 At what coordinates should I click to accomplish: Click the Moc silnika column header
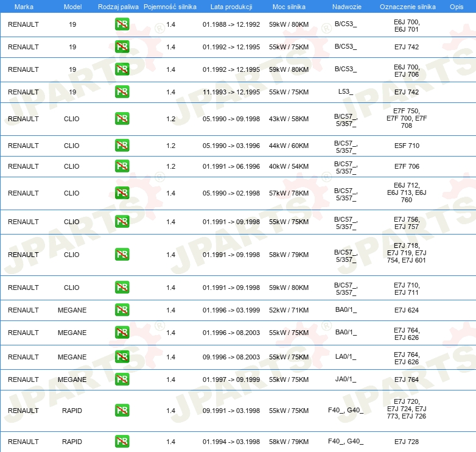[x=289, y=7]
